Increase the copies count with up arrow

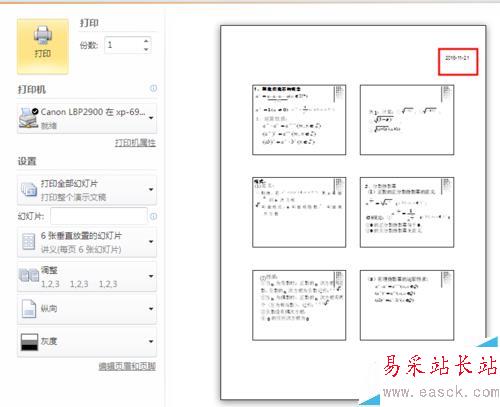(x=146, y=41)
